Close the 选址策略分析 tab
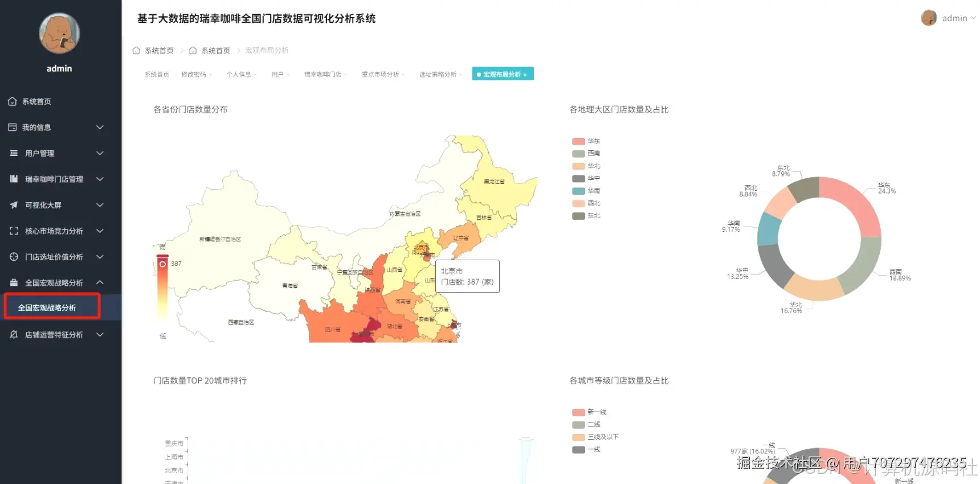 [x=460, y=75]
